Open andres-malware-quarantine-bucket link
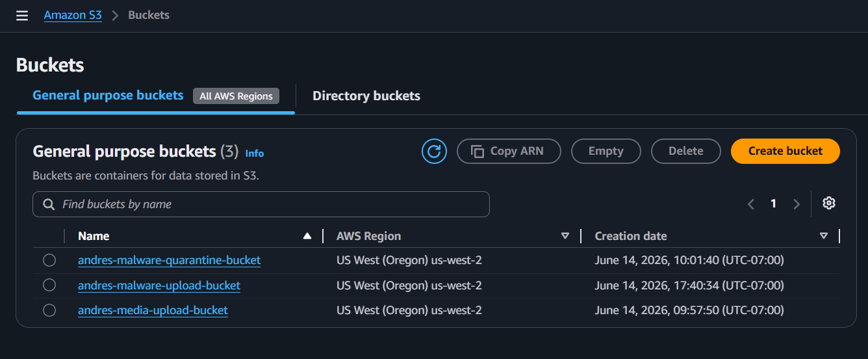The image size is (868, 359). tap(169, 260)
